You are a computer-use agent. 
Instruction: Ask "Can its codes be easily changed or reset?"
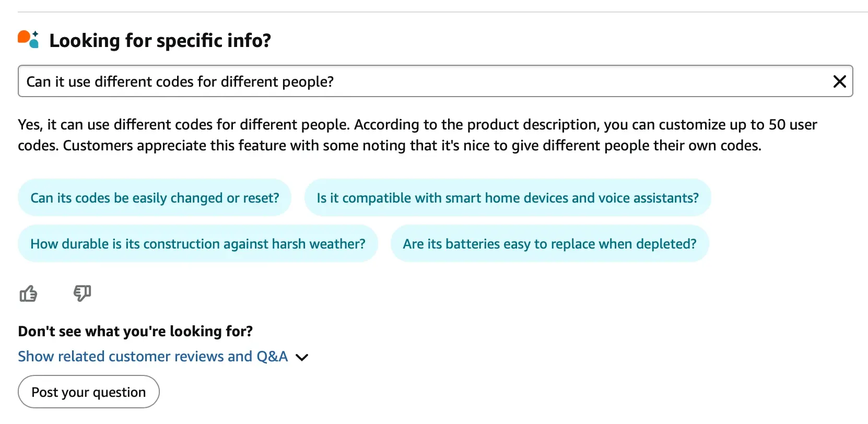155,198
